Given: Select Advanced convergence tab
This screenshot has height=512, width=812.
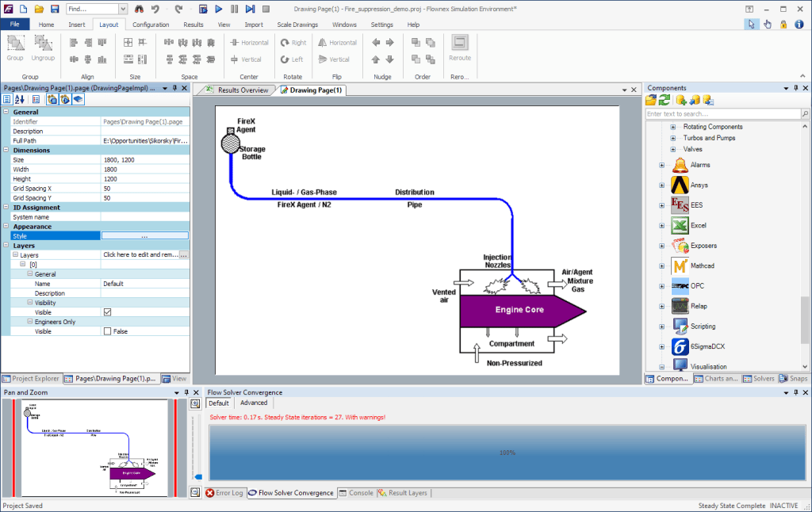Looking at the screenshot, I should coord(254,403).
